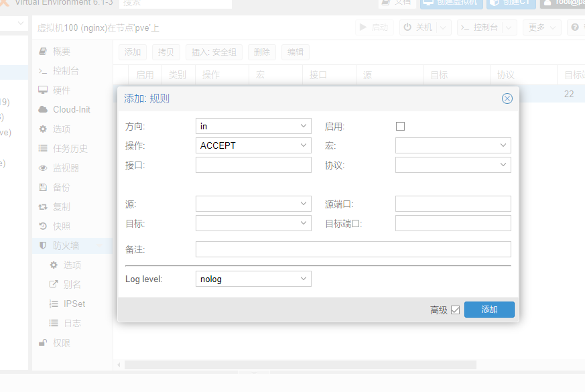The height and width of the screenshot is (392, 585).
Task: Open 硬件 hardware section
Action: [61, 90]
